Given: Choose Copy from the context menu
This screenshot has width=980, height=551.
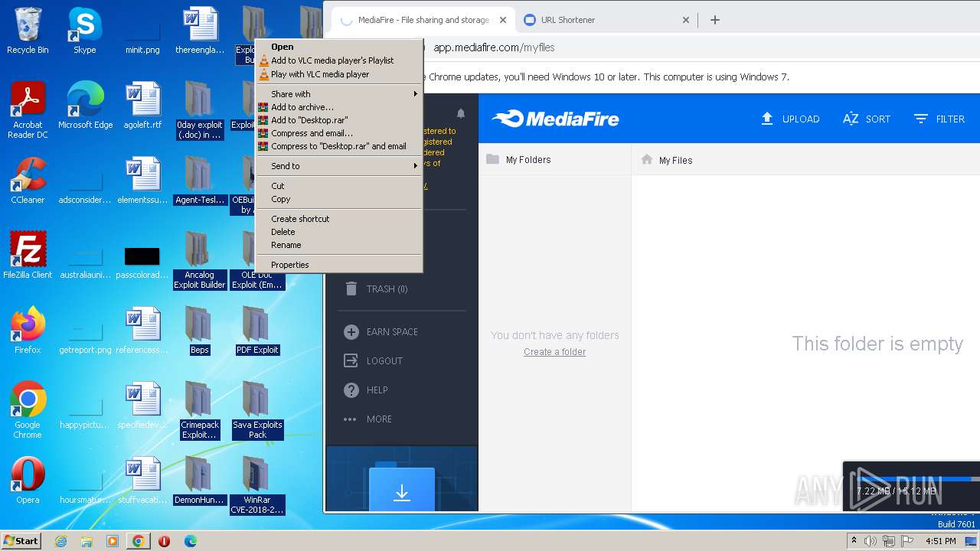Looking at the screenshot, I should [338, 199].
